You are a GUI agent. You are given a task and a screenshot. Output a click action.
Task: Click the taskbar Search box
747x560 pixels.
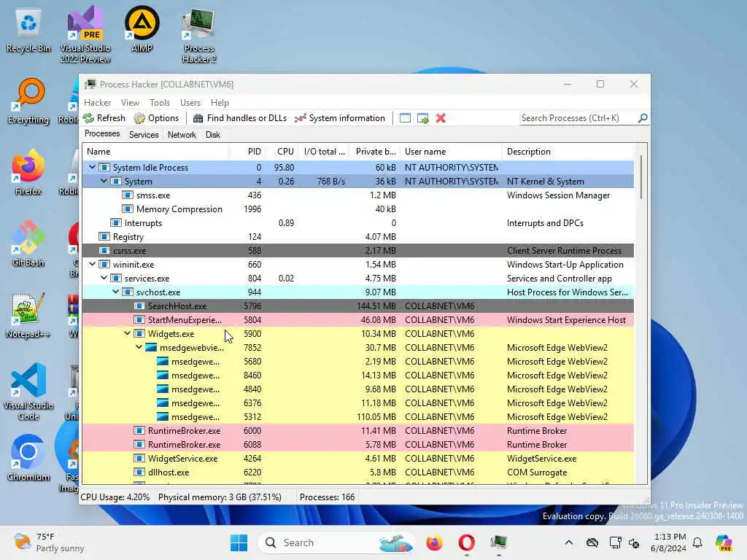[x=337, y=542]
